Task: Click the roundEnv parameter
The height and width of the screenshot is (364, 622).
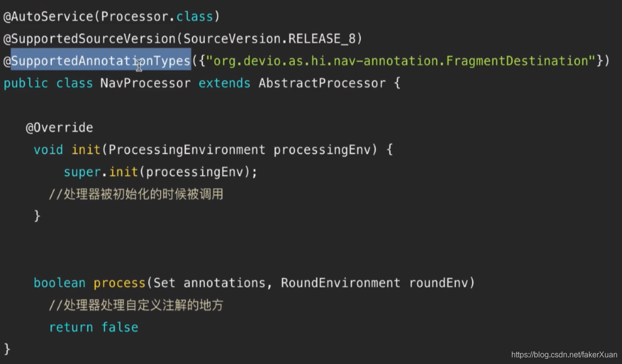Action: click(x=438, y=283)
